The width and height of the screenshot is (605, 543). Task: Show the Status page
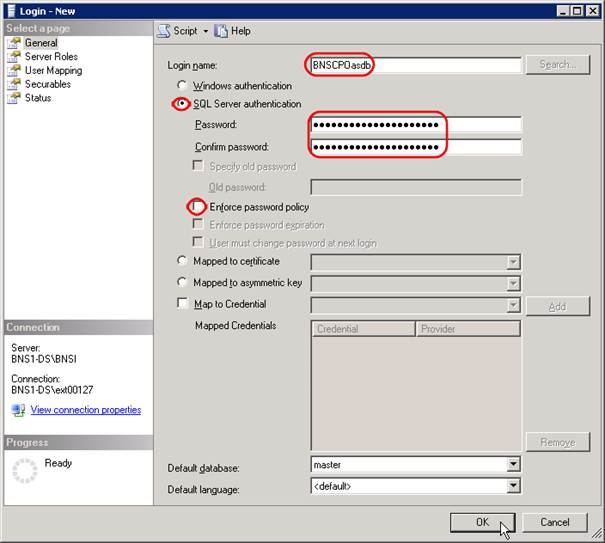[x=38, y=98]
